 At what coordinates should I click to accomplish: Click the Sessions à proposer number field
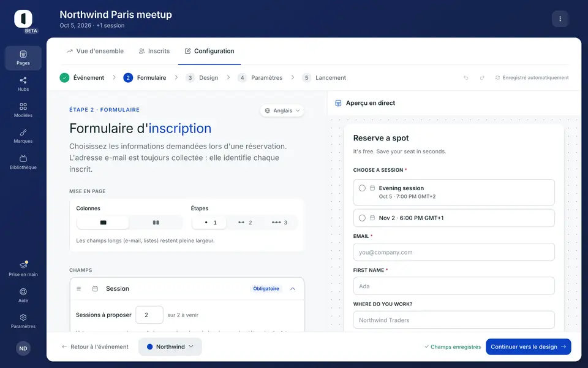pyautogui.click(x=149, y=315)
